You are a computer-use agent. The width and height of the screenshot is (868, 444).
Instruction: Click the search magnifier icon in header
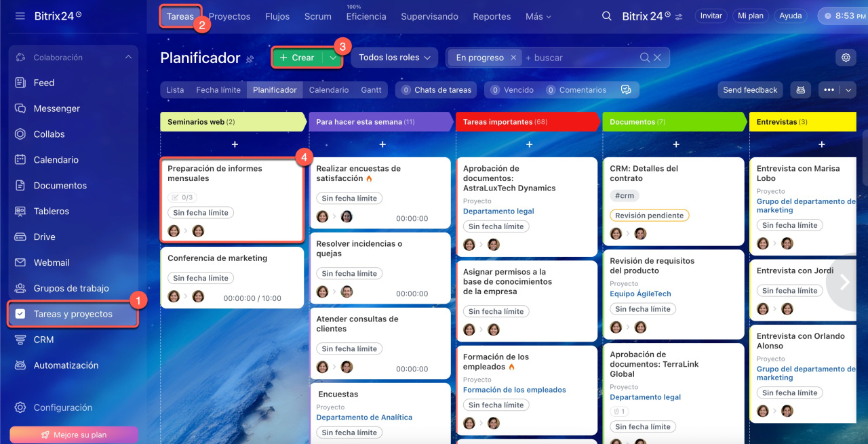(x=607, y=16)
